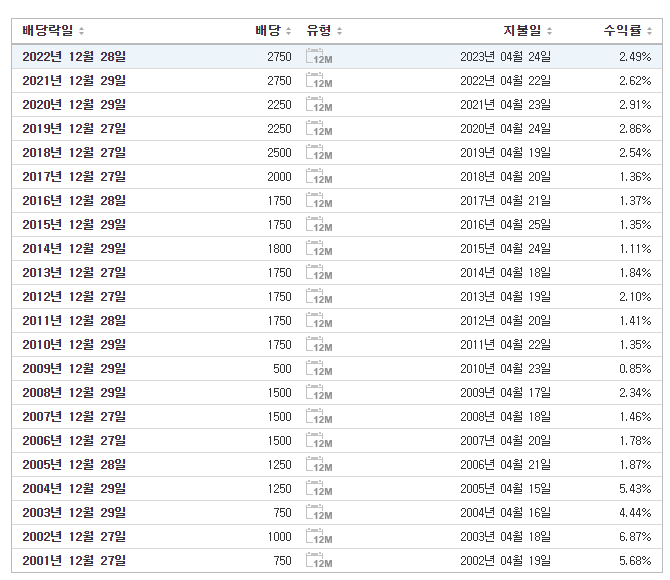
Task: Click payment date 2016년 04월 25일
Action: pos(505,225)
